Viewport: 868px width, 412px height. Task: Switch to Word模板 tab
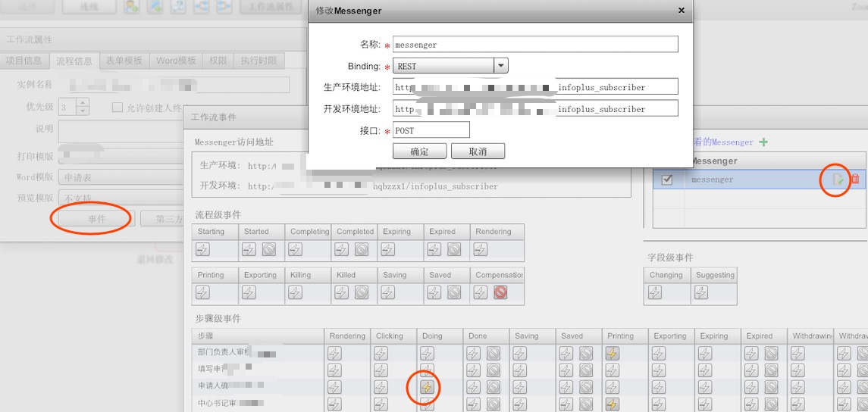[176, 61]
